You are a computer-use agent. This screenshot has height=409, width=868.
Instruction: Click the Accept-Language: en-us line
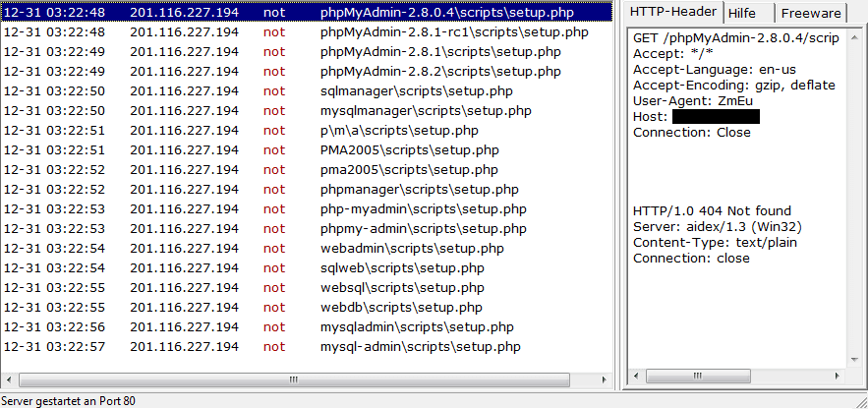coord(714,70)
